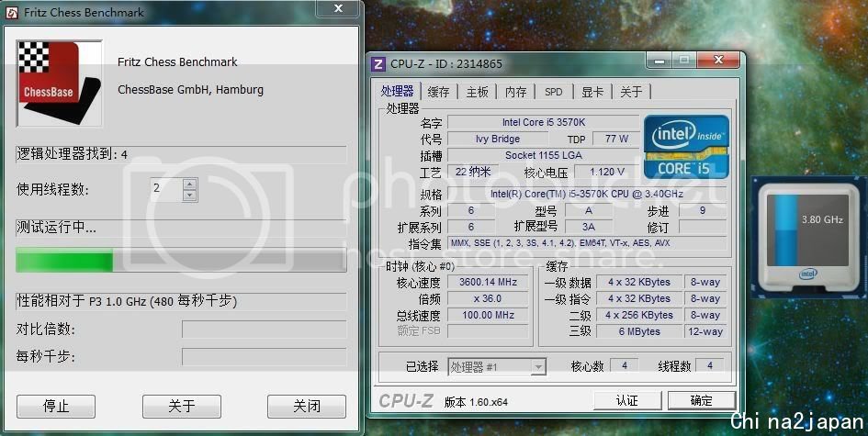Click the 6 MBytes L3 cache value

click(638, 332)
